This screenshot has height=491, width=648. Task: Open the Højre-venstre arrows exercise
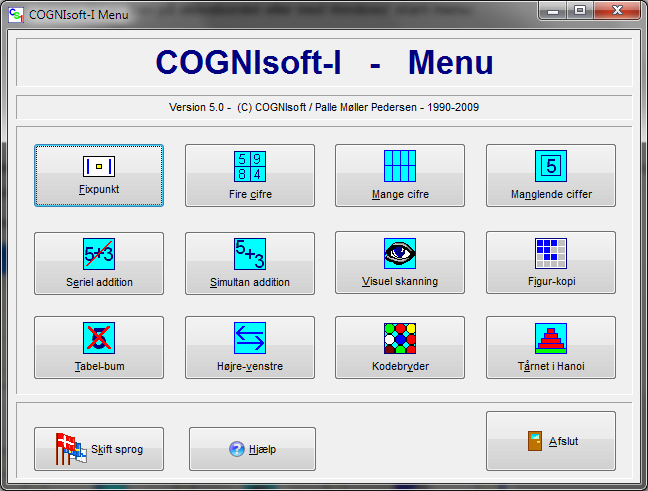click(250, 347)
